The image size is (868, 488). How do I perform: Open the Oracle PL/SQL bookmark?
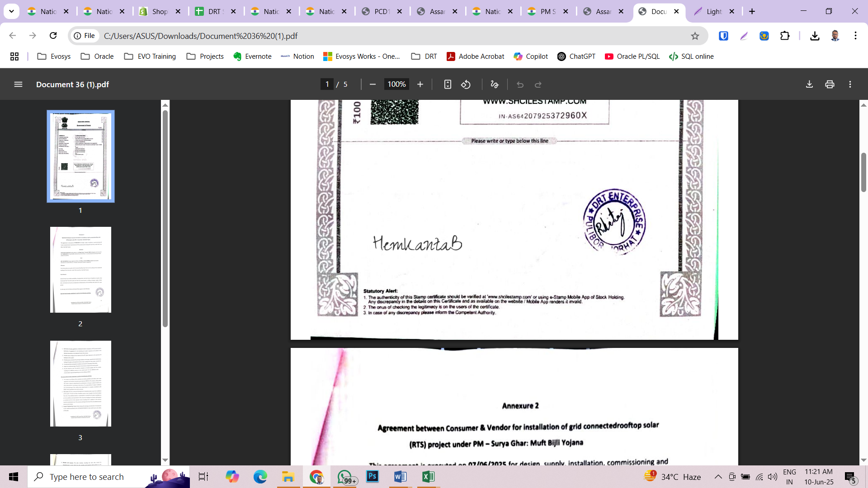[x=632, y=56]
